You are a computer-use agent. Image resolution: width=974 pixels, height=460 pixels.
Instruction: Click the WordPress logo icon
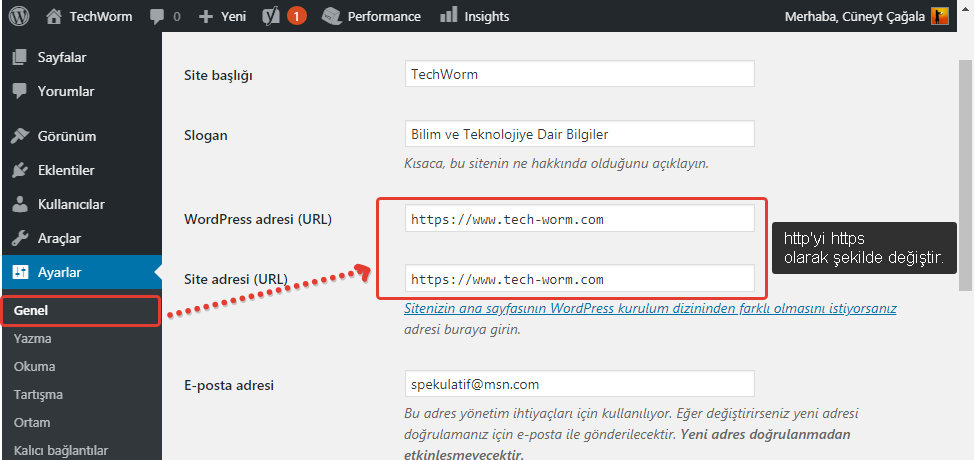tap(19, 16)
